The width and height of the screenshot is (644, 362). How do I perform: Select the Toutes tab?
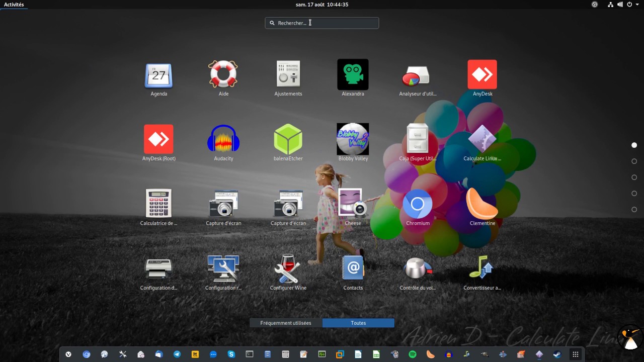pos(358,323)
